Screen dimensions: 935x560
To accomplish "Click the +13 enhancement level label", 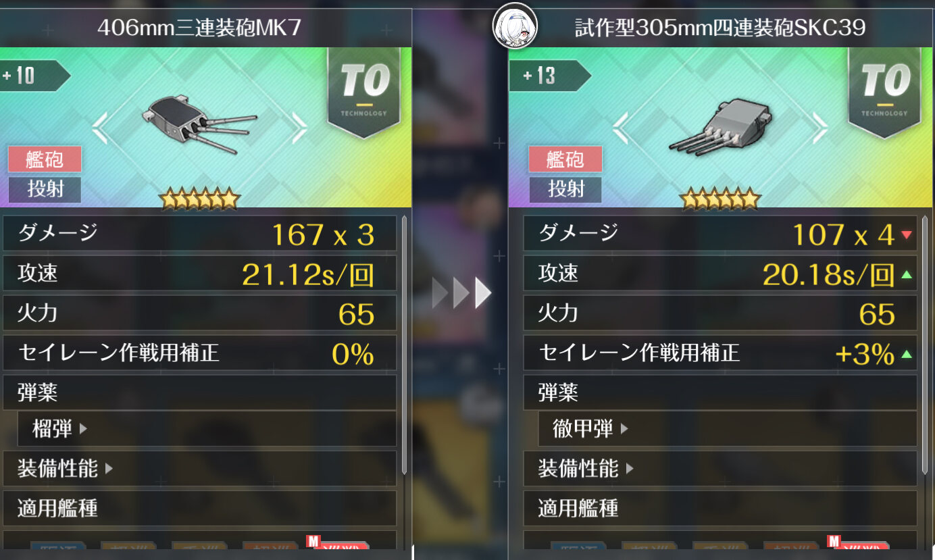I will [549, 76].
